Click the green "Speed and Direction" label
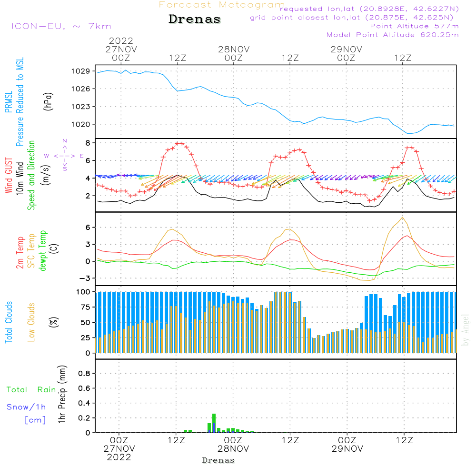 pyautogui.click(x=31, y=175)
